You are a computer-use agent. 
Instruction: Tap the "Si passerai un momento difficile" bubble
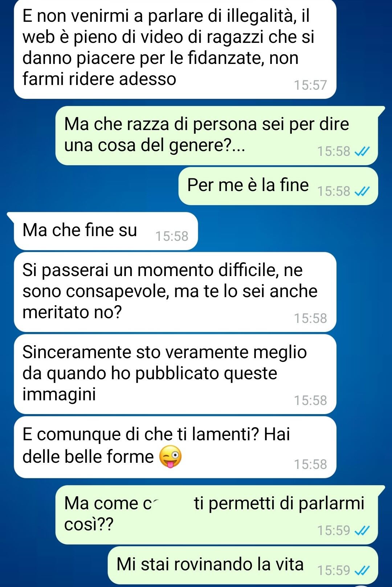(x=175, y=292)
